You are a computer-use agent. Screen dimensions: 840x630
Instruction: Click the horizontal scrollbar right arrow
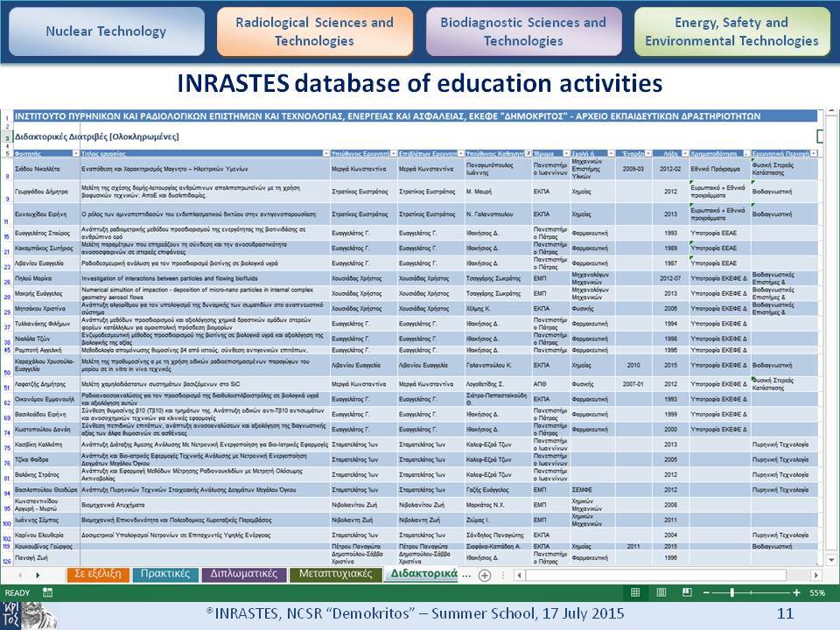click(x=815, y=575)
